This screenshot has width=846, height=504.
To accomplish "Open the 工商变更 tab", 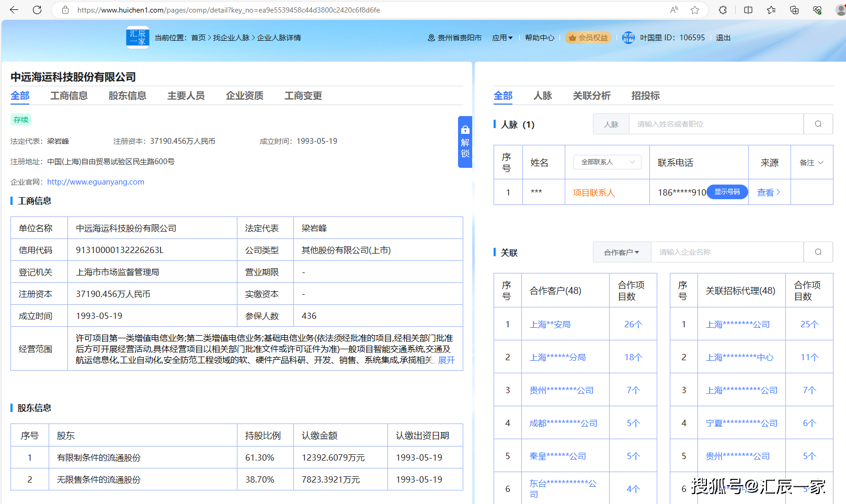I will (x=303, y=96).
